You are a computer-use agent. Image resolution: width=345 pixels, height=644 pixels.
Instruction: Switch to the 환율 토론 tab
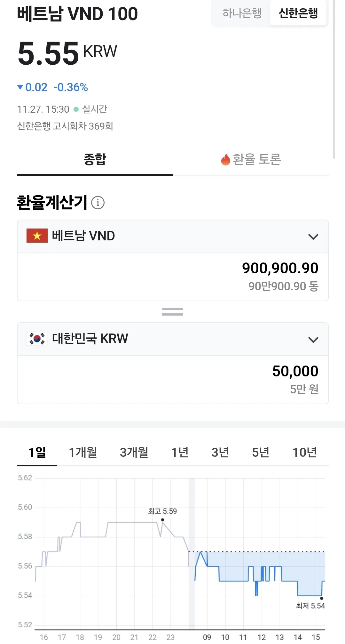point(251,159)
